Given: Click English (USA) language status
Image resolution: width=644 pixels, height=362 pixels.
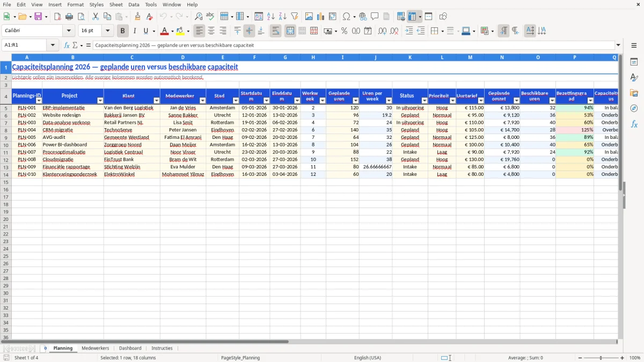Looking at the screenshot, I should [x=368, y=358].
